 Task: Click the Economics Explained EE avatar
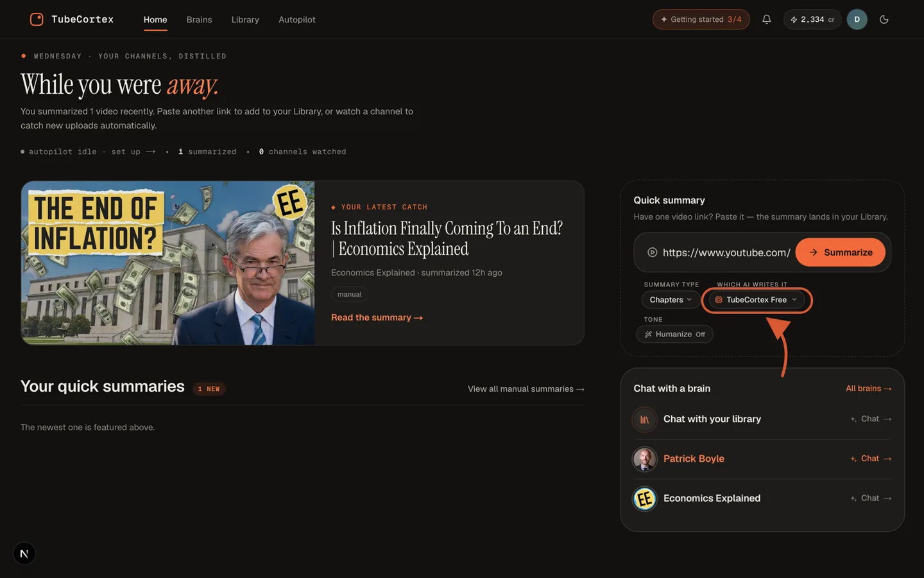(x=645, y=499)
